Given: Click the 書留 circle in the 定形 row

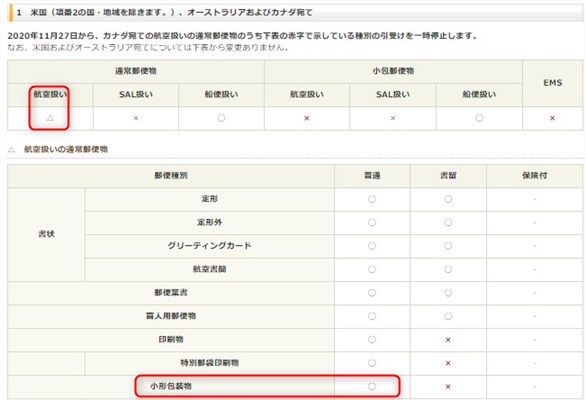Looking at the screenshot, I should (448, 199).
